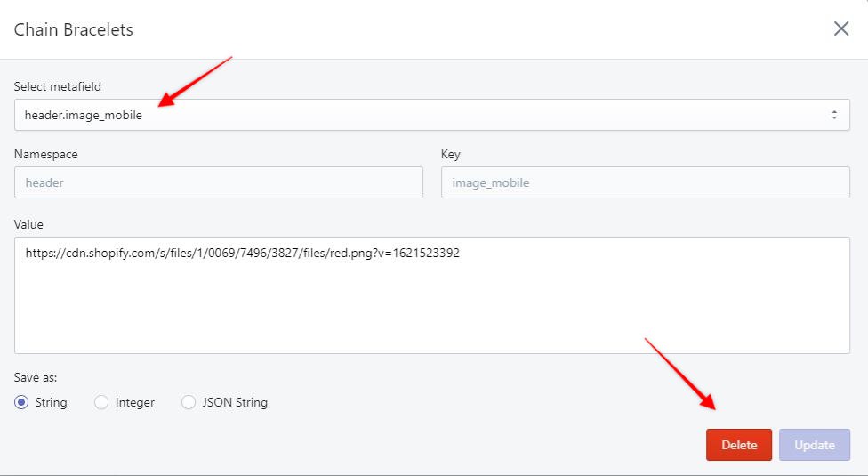868x476 pixels.
Task: Click the Namespace field containing header
Action: coord(218,182)
